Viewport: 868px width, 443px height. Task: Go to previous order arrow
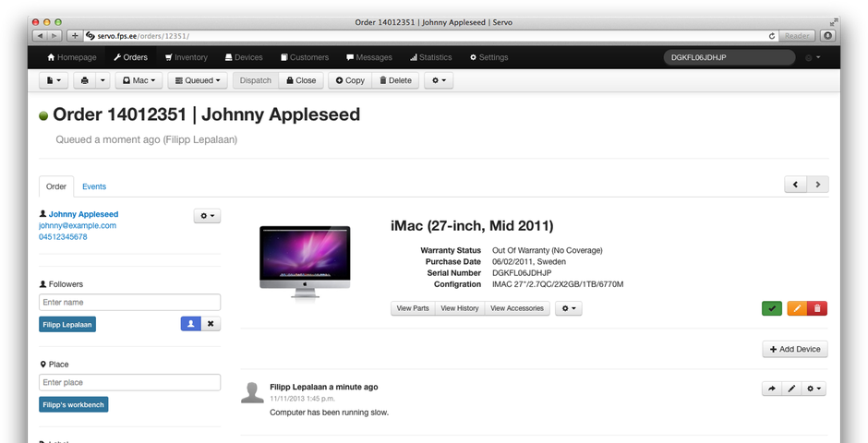(795, 185)
